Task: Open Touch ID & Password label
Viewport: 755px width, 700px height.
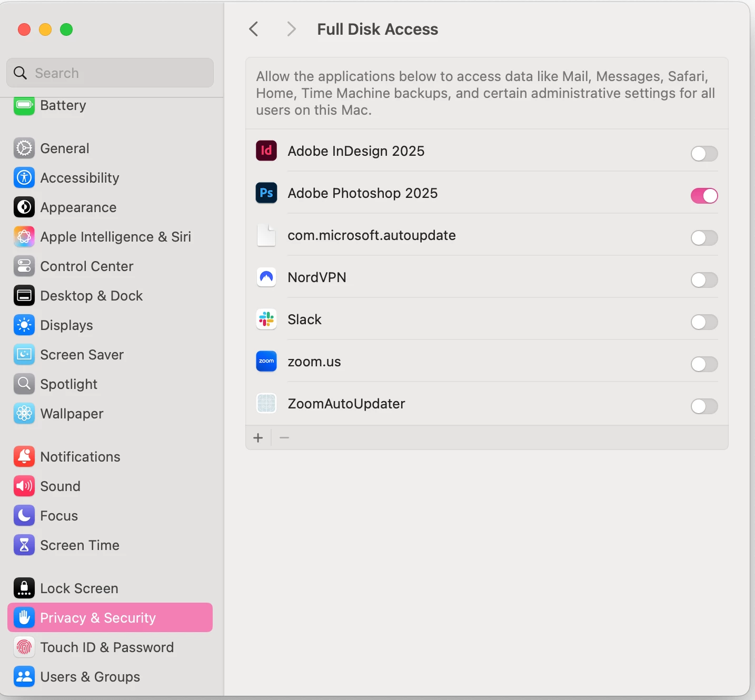Action: pyautogui.click(x=107, y=647)
